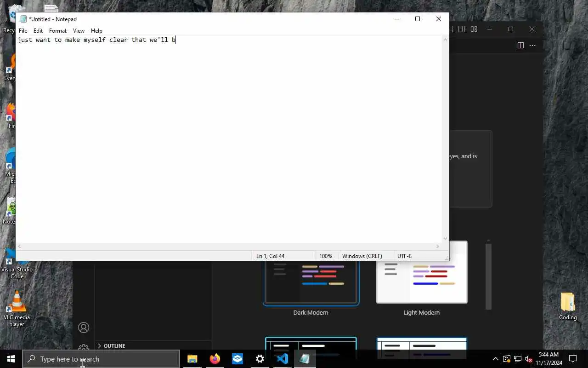Open the Edit menu in Notepad
The width and height of the screenshot is (588, 368).
[x=38, y=31]
